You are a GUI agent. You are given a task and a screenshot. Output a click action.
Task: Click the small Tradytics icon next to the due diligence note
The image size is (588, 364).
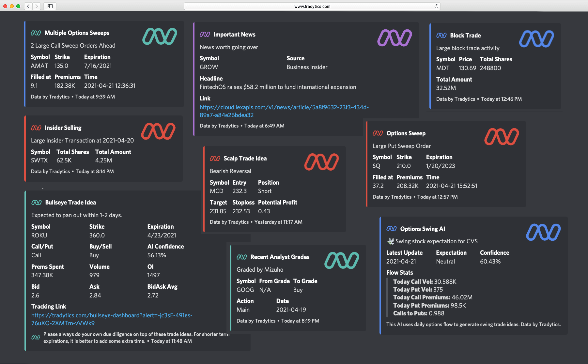(36, 337)
